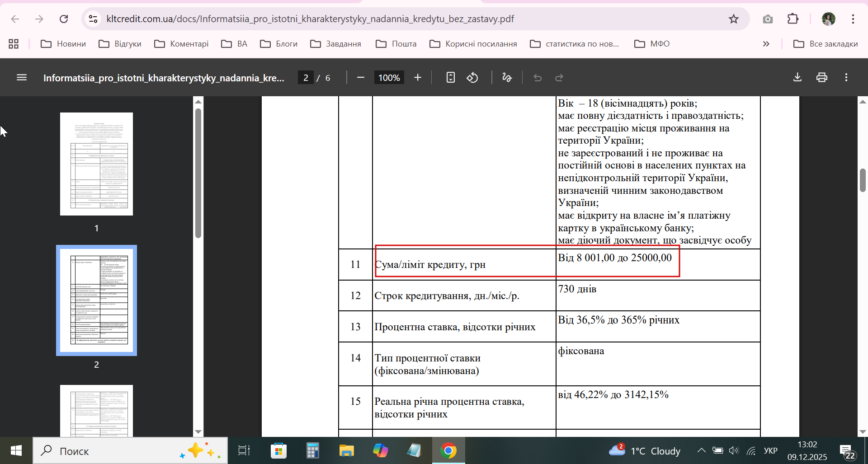Select the draw annotation tool
This screenshot has height=464, width=868.
507,78
